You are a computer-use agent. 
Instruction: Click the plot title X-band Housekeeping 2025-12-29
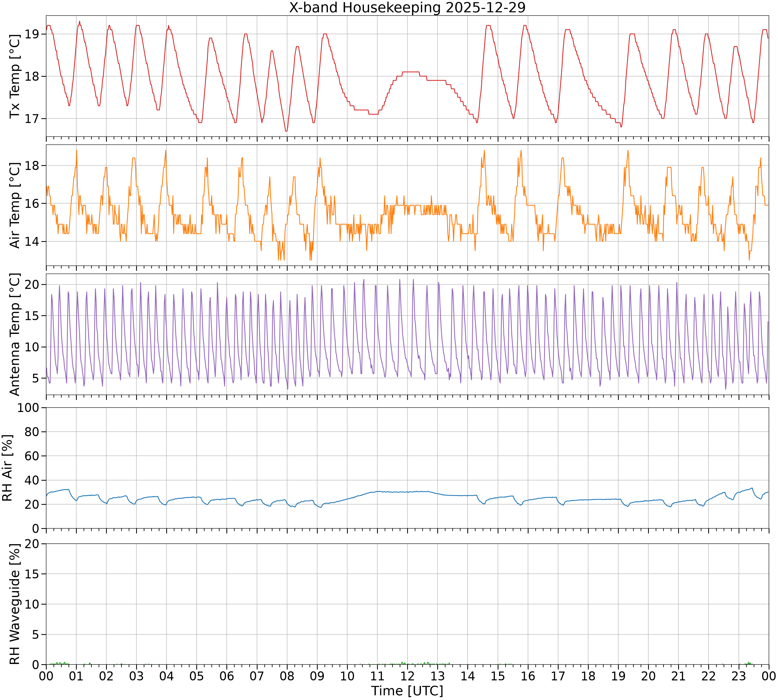click(x=407, y=7)
